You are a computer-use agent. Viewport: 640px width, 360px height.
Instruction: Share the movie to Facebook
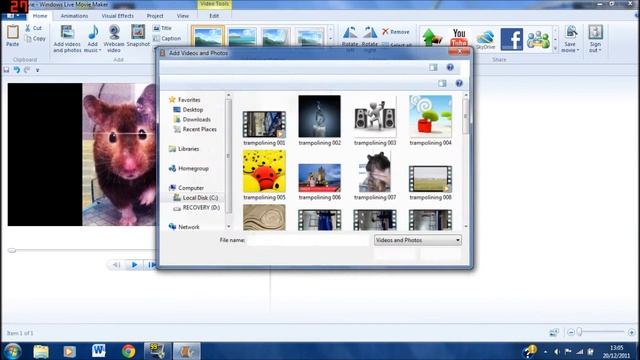coord(511,39)
